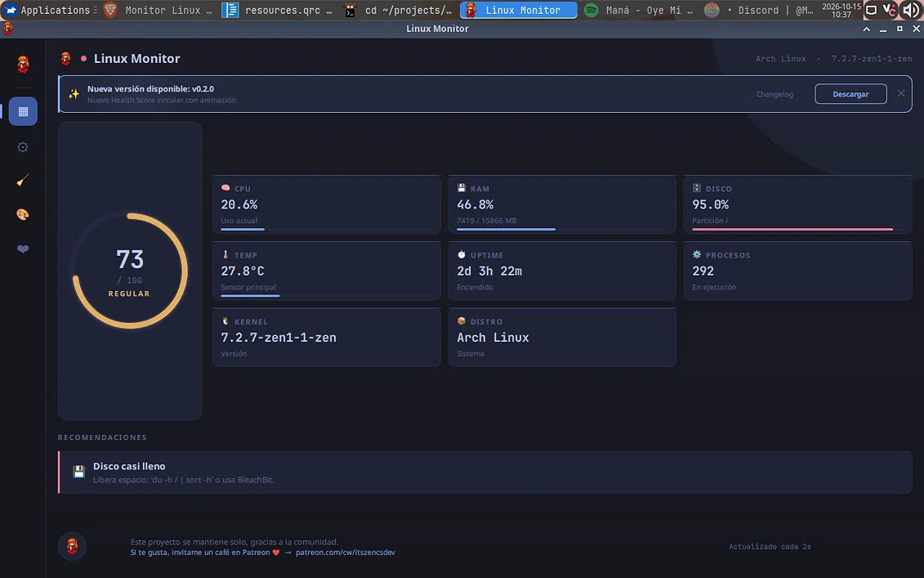Switch to the resources.qrc editor window
This screenshot has width=924, height=578.
pos(278,10)
